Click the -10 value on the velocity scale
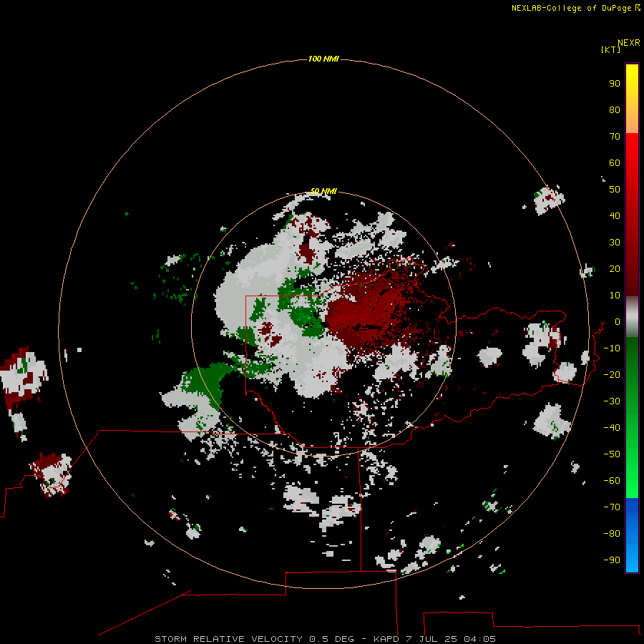Screen dimensions: 644x644 [x=612, y=348]
